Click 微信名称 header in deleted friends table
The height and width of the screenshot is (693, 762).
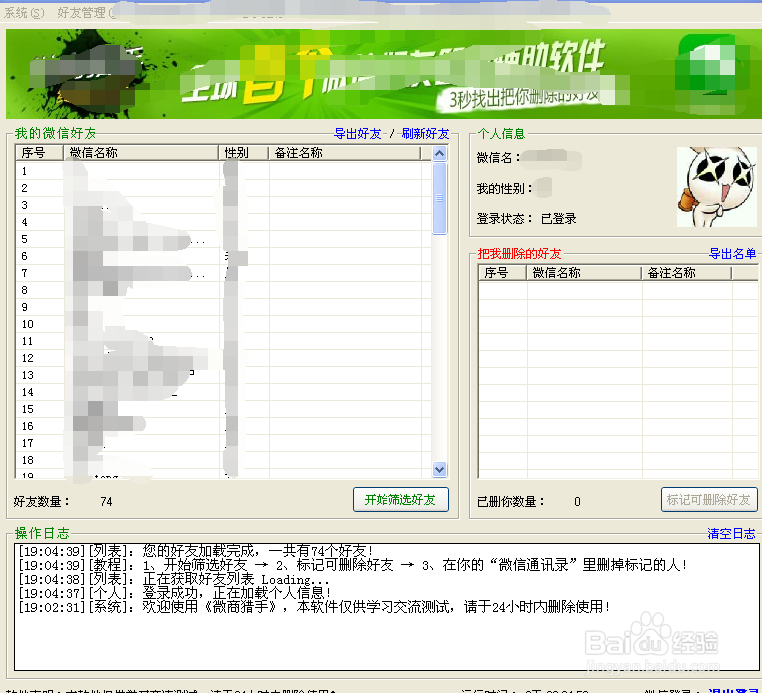(584, 273)
